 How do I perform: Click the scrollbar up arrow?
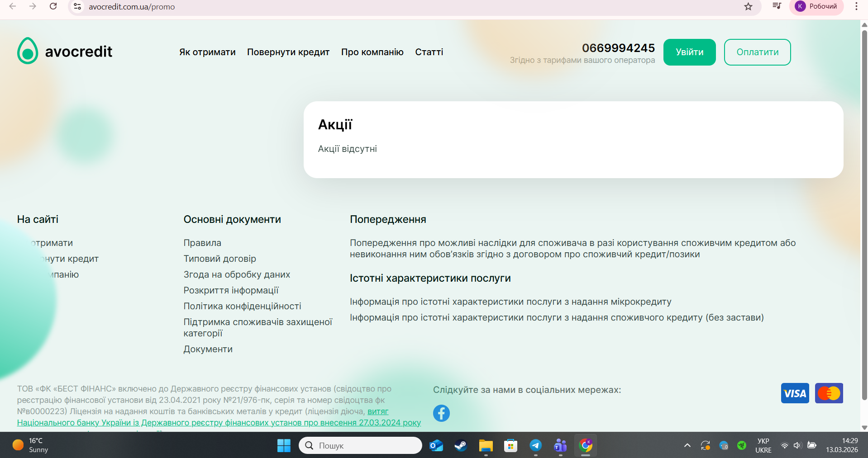864,25
